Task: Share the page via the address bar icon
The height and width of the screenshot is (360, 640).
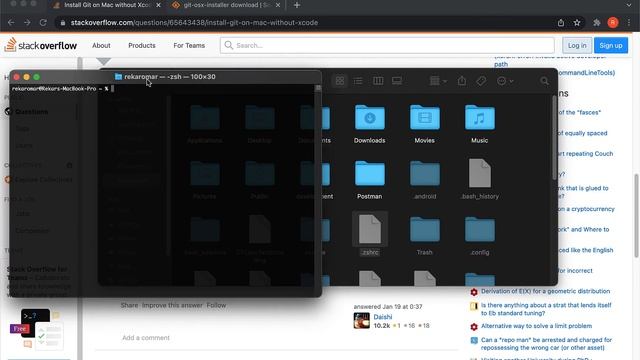Action: pyautogui.click(x=561, y=23)
